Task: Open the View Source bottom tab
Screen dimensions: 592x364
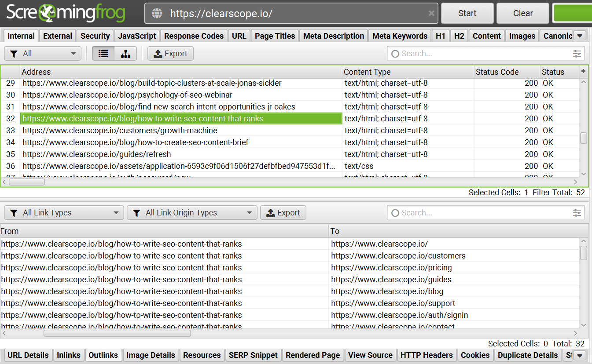Action: point(370,355)
